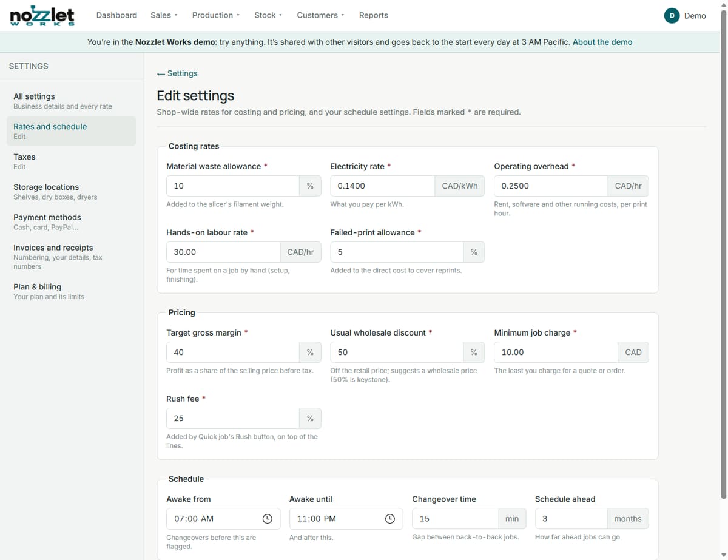Click the Changeover time field
The width and height of the screenshot is (728, 560).
pyautogui.click(x=455, y=519)
